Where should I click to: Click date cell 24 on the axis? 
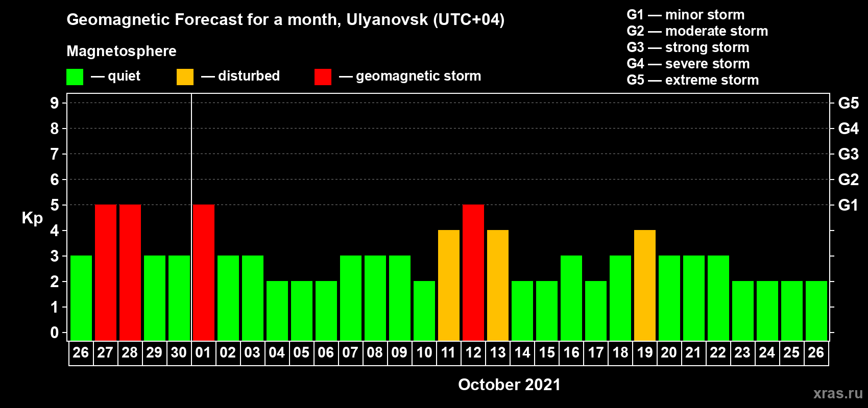coord(767,353)
